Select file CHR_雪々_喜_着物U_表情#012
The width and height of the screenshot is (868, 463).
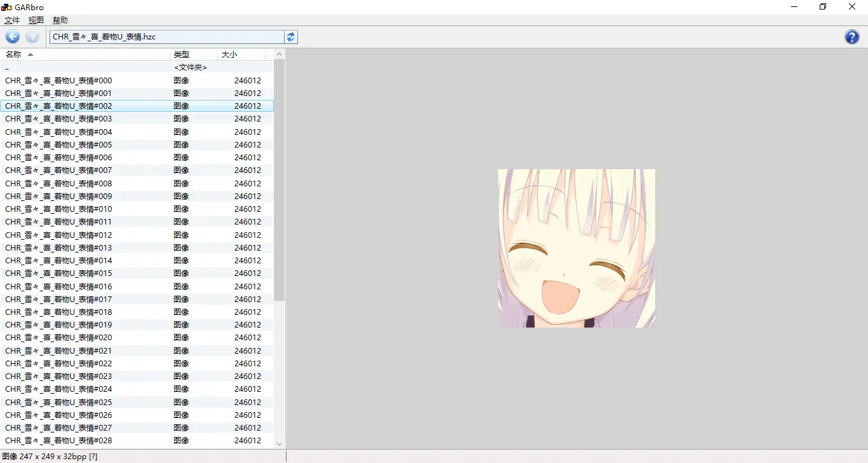click(137, 235)
